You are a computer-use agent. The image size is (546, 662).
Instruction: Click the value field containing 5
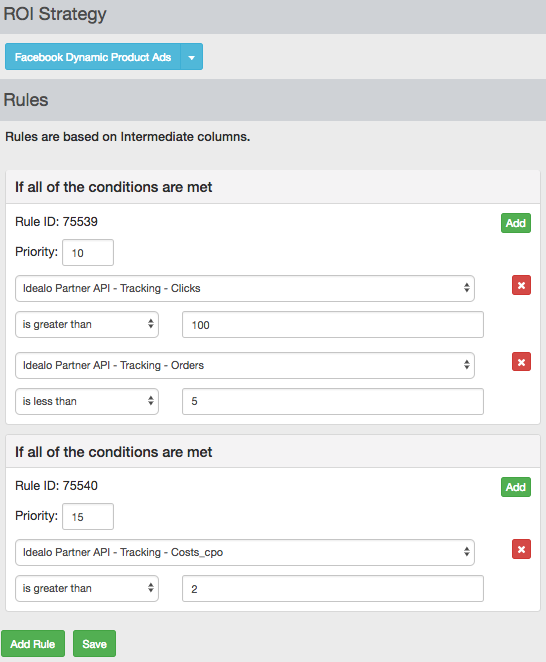click(x=333, y=402)
